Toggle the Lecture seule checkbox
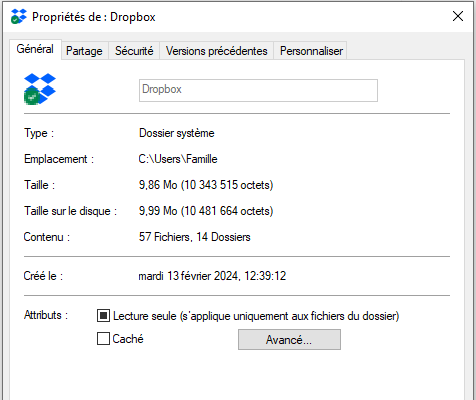This screenshot has height=400, width=476. click(x=103, y=315)
